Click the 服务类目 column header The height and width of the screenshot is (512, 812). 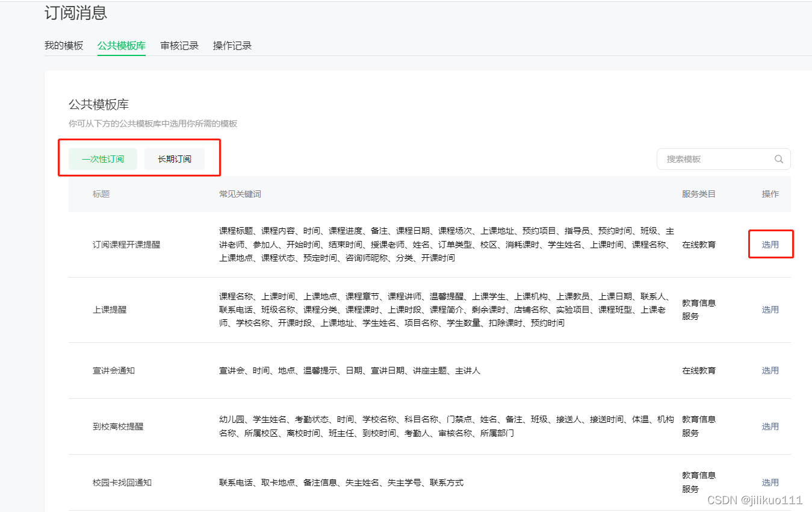[x=699, y=194]
